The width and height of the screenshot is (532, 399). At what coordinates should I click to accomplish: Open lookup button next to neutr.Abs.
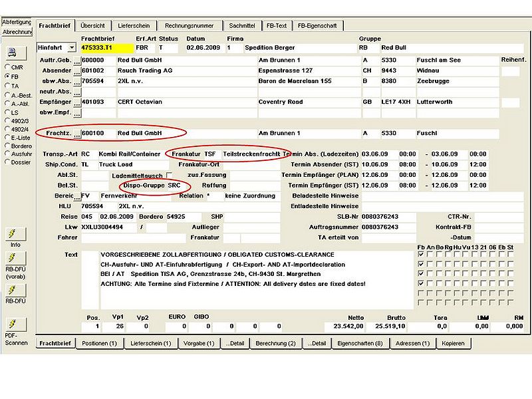pyautogui.click(x=77, y=92)
